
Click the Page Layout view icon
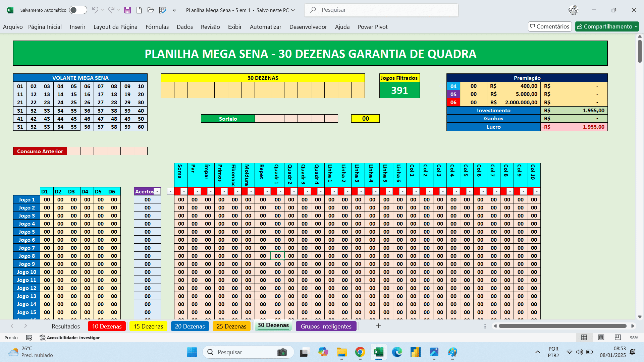[601, 338]
